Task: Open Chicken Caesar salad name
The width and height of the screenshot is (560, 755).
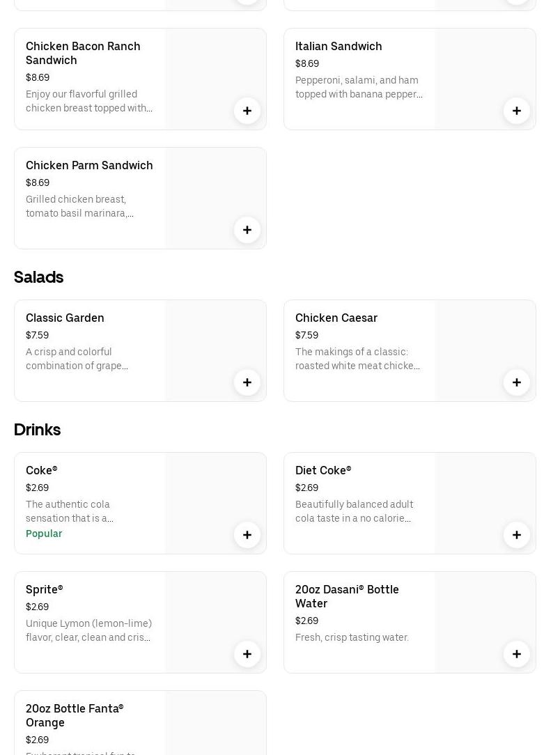Action: click(336, 318)
